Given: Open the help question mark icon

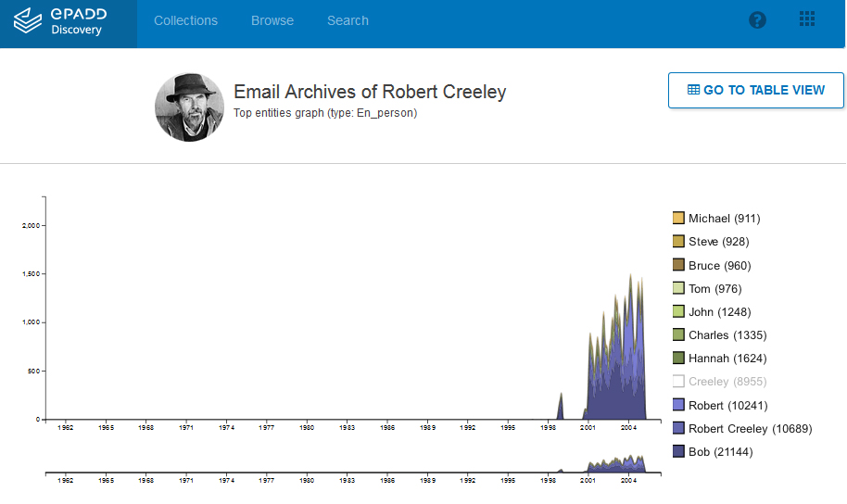Looking at the screenshot, I should pyautogui.click(x=757, y=19).
